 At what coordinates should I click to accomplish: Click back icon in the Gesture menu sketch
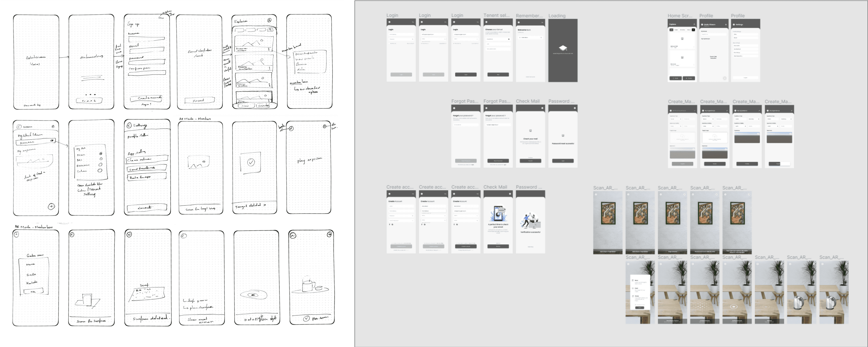pyautogui.click(x=17, y=234)
